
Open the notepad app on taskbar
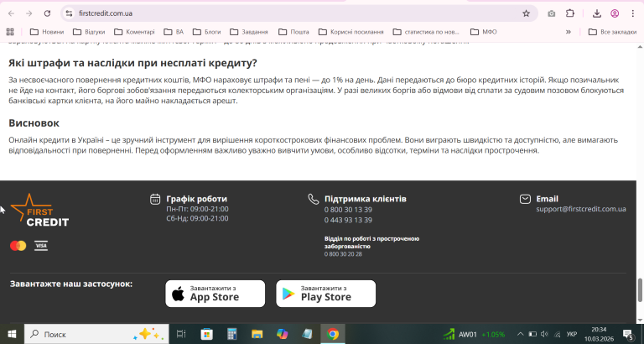(307, 334)
